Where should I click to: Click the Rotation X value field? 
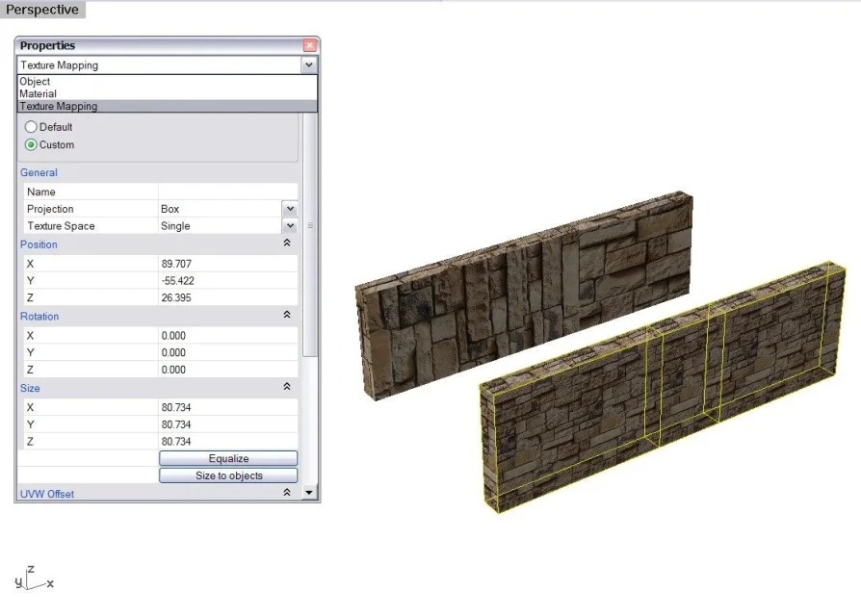(x=228, y=336)
